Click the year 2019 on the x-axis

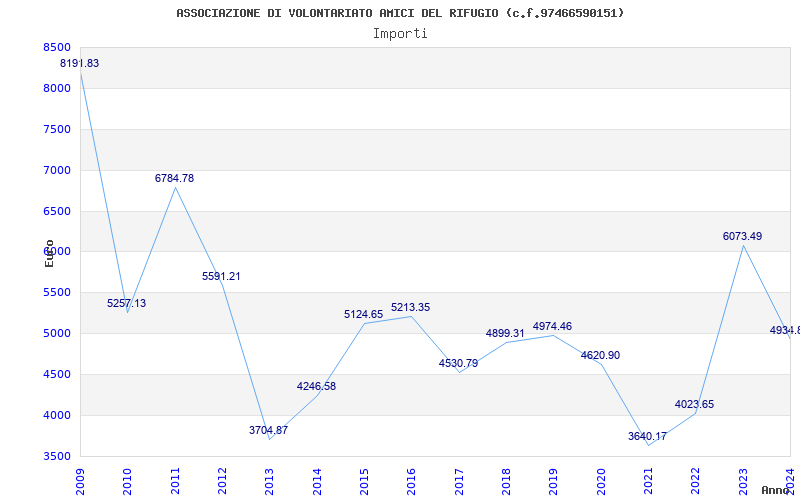point(554,481)
